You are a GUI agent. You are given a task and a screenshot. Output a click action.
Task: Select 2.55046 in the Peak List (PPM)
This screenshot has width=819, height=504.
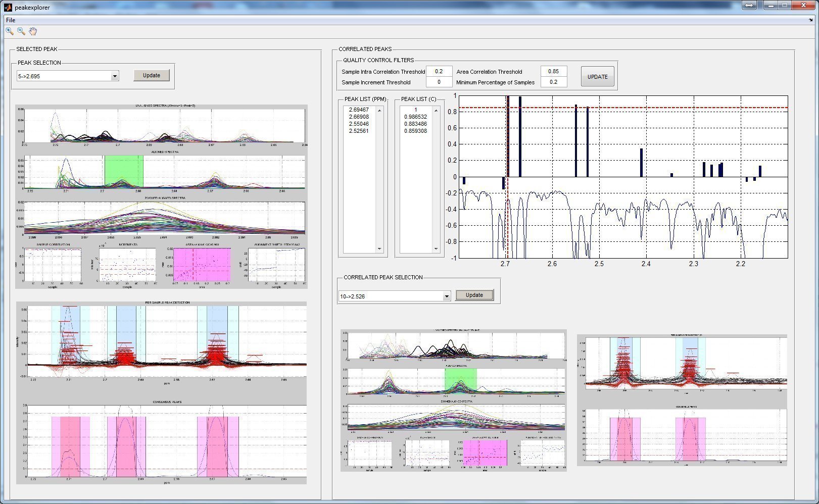[x=359, y=124]
